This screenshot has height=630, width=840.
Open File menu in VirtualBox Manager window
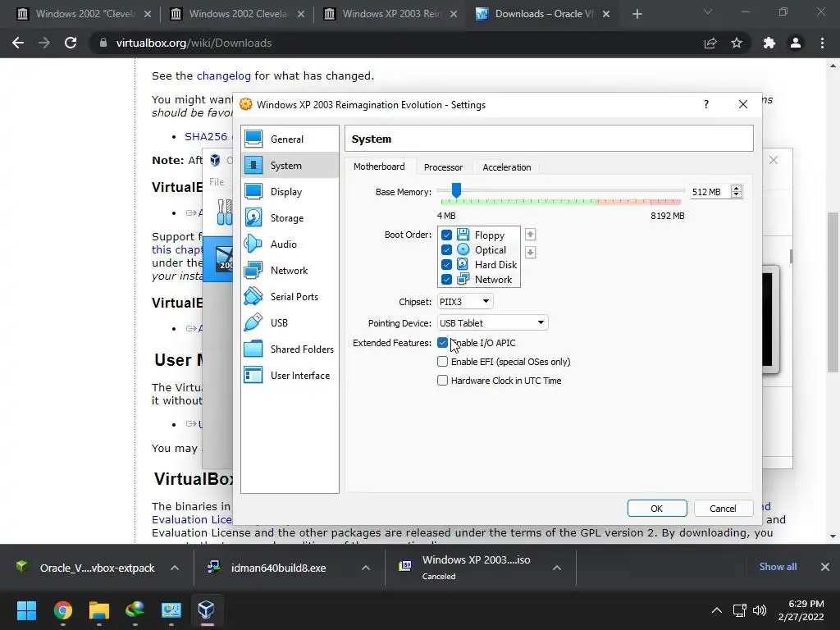[217, 181]
